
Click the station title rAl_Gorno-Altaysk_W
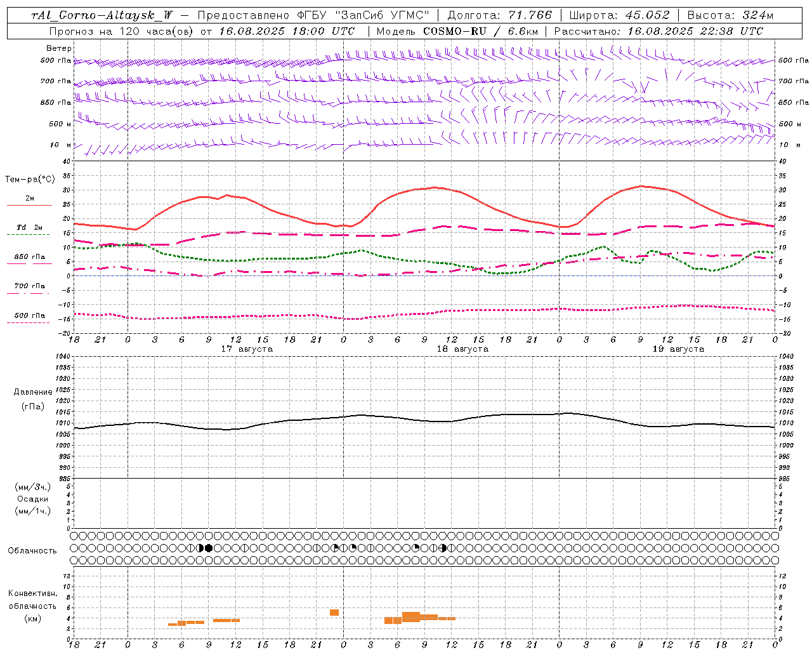[101, 15]
